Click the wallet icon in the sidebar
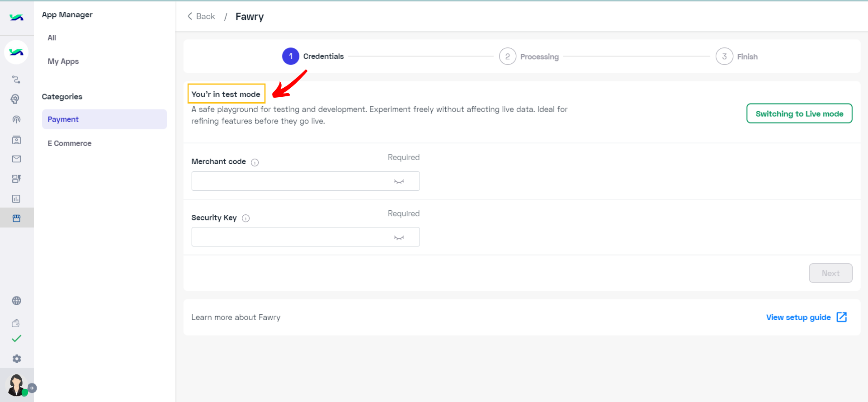868x402 pixels. coord(16,323)
